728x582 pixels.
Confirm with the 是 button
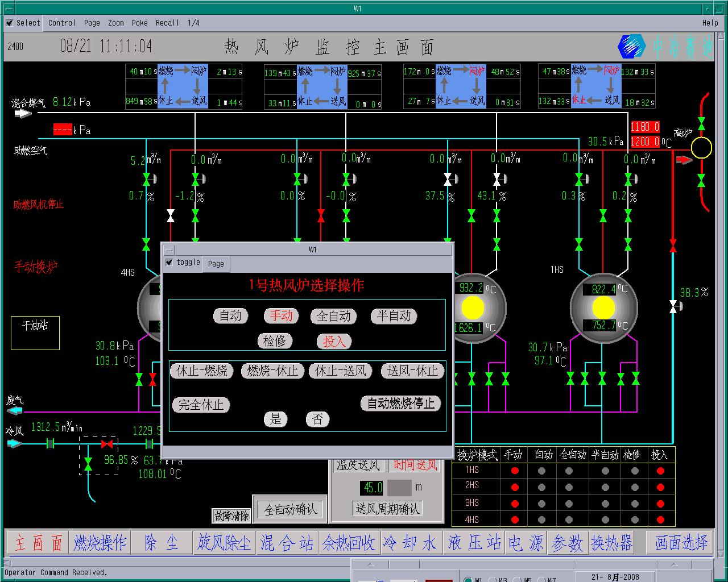(x=276, y=419)
